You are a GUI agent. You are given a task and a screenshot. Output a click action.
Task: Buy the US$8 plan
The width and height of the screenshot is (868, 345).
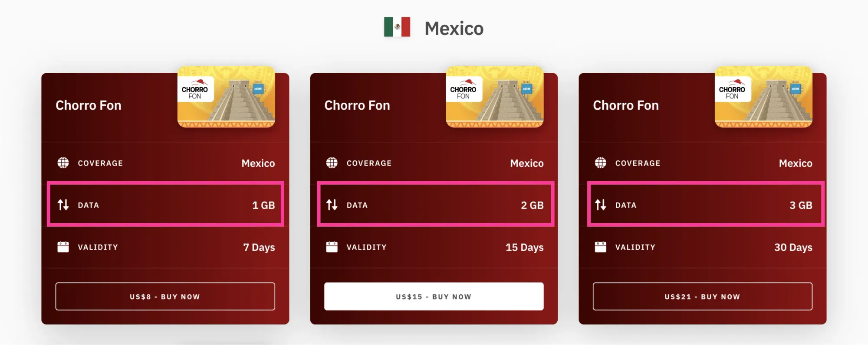pyautogui.click(x=165, y=296)
